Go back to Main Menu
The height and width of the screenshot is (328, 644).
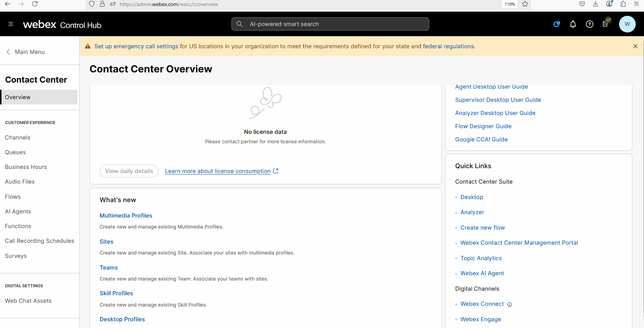pyautogui.click(x=26, y=52)
